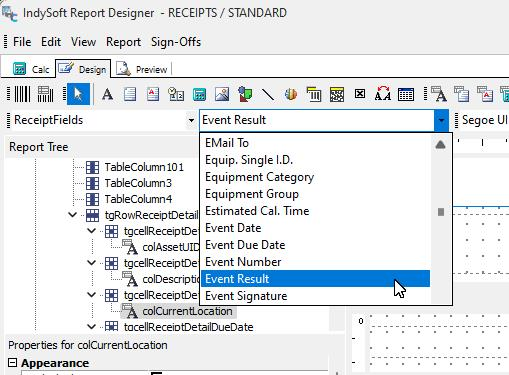Open the Sign-Offs menu

[x=176, y=42]
